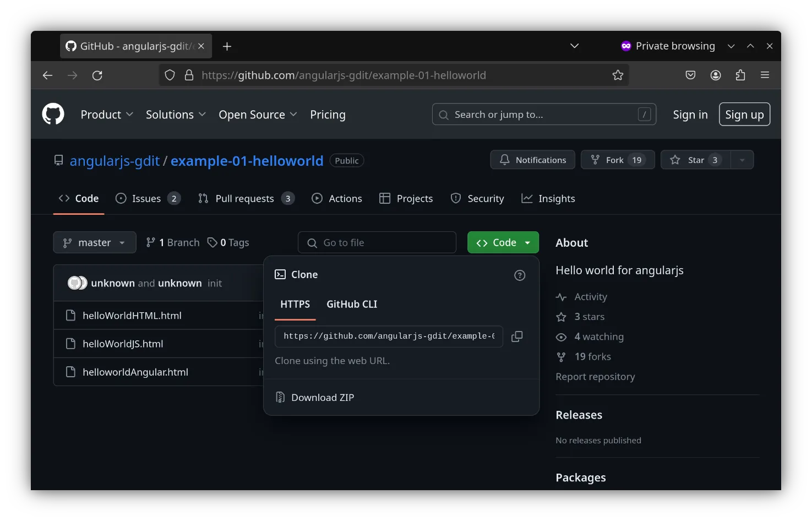Viewport: 812px width, 521px height.
Task: Focus the Go to file input
Action: (377, 242)
